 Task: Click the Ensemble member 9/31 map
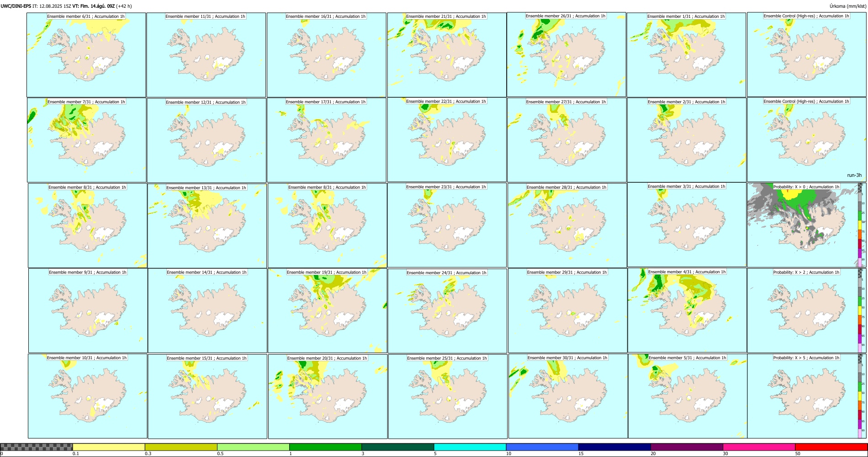(88, 310)
